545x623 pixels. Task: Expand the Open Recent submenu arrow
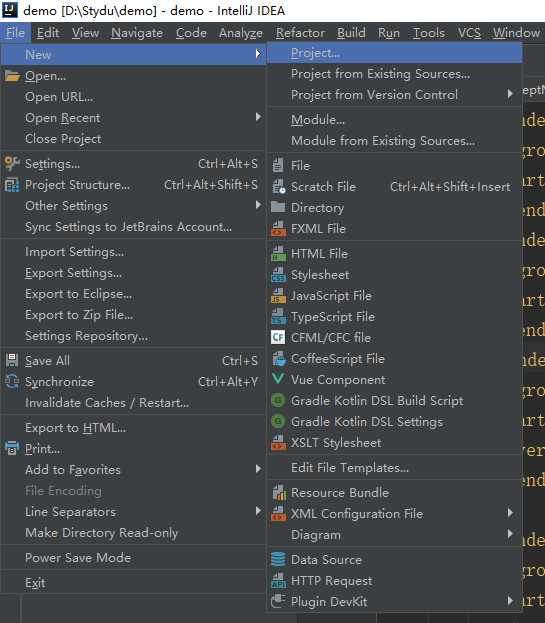pos(258,117)
